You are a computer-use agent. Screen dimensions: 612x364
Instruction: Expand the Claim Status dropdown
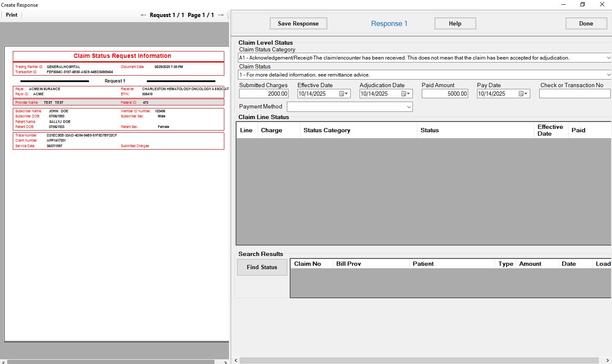click(x=608, y=74)
